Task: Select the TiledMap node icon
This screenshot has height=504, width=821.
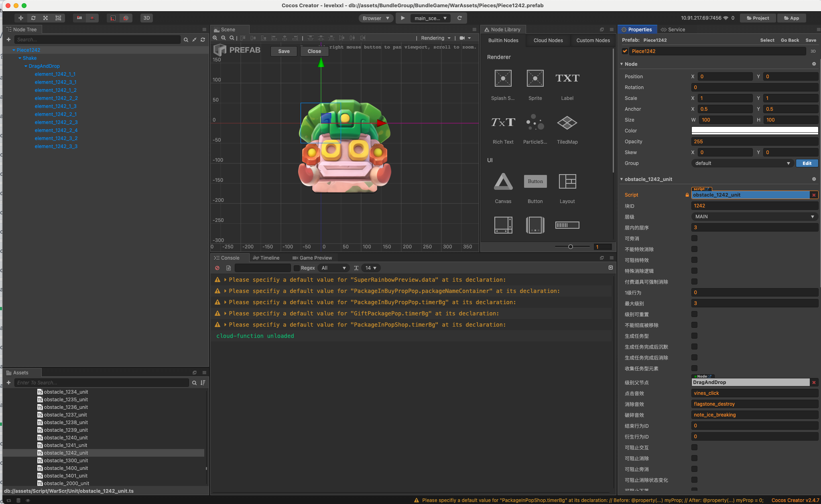Action: click(x=567, y=123)
